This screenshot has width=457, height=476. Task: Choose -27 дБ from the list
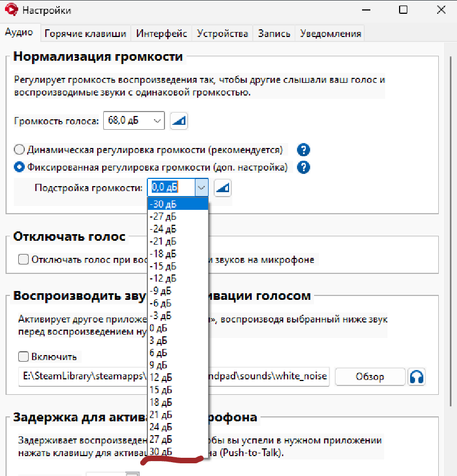pos(178,216)
